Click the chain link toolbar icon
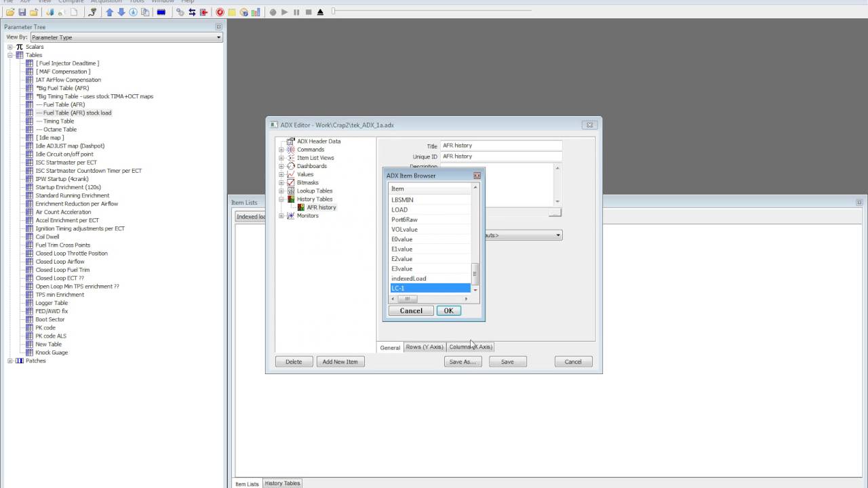This screenshot has height=488, width=868. pos(180,12)
